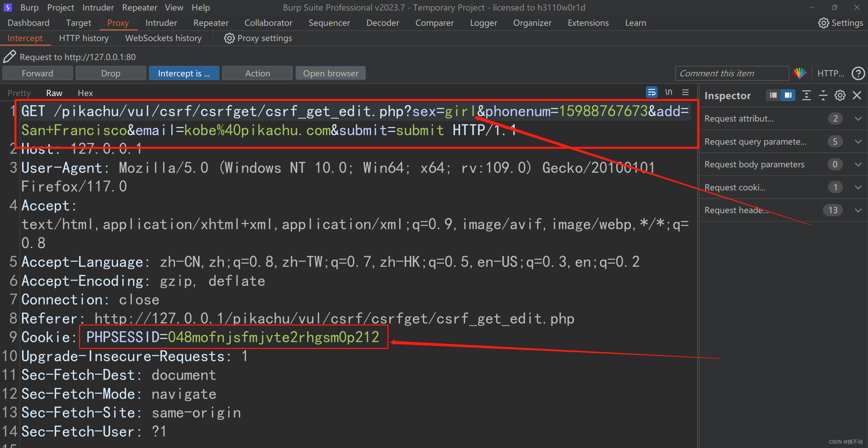Open the help question mark icon
Viewport: 868px width, 448px height.
(858, 73)
